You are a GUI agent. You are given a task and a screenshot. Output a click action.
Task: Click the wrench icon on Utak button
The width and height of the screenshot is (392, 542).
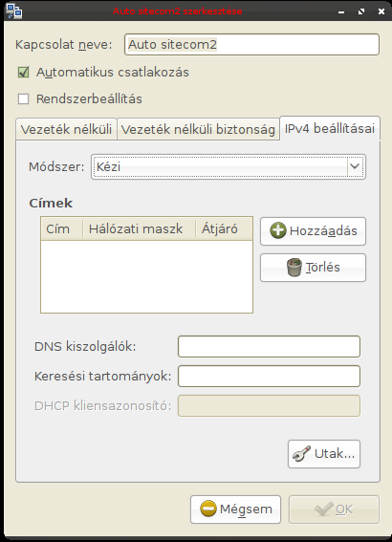[301, 453]
